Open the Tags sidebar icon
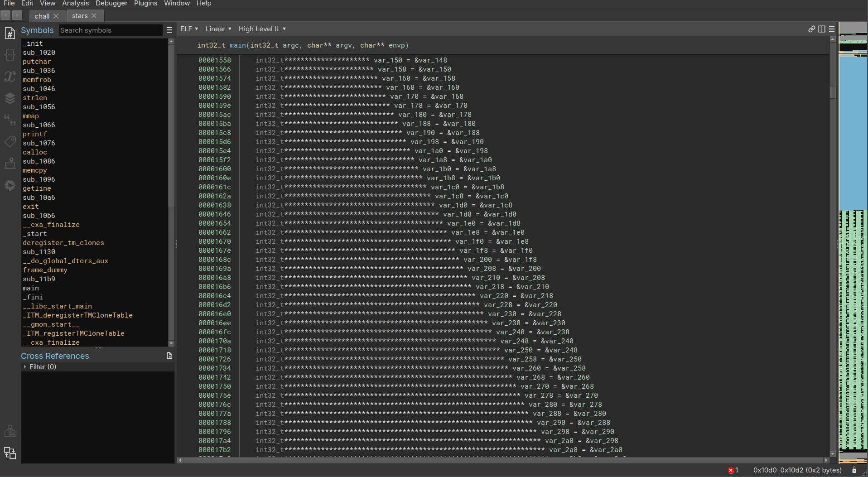 (10, 142)
